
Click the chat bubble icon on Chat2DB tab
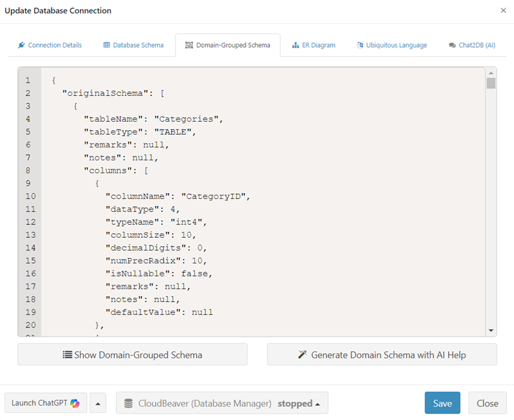click(452, 46)
